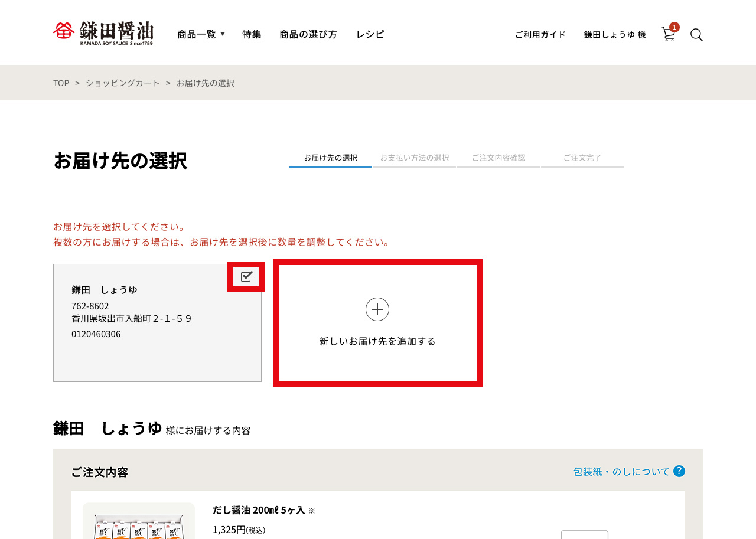
Task: Go to TOP in the breadcrumb
Action: coord(61,83)
